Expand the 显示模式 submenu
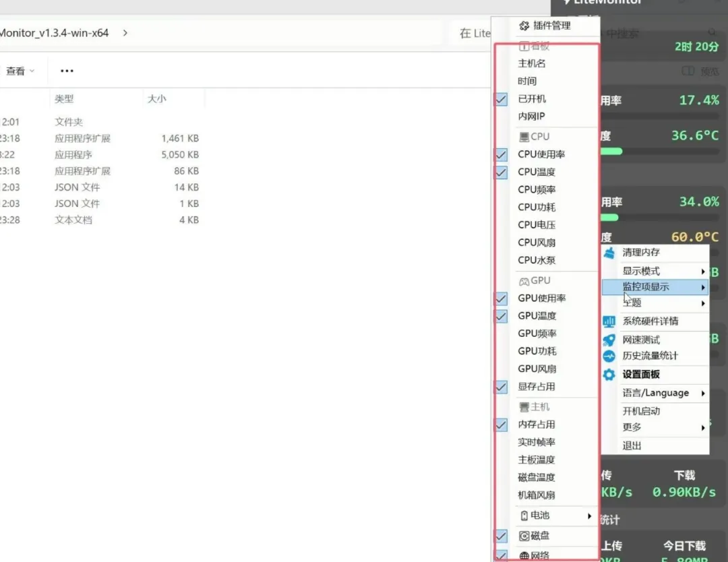This screenshot has width=728, height=562. (x=649, y=270)
